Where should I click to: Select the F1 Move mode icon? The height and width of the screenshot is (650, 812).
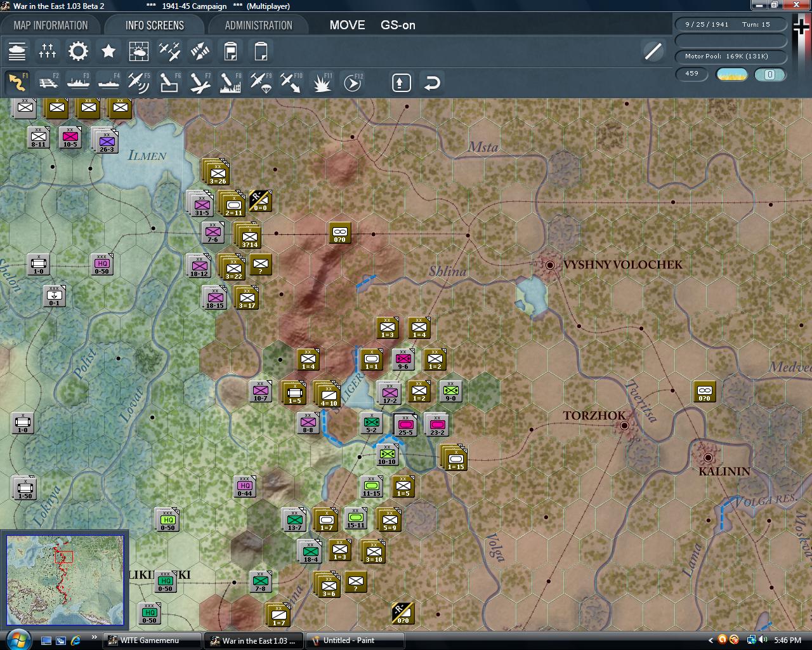17,83
